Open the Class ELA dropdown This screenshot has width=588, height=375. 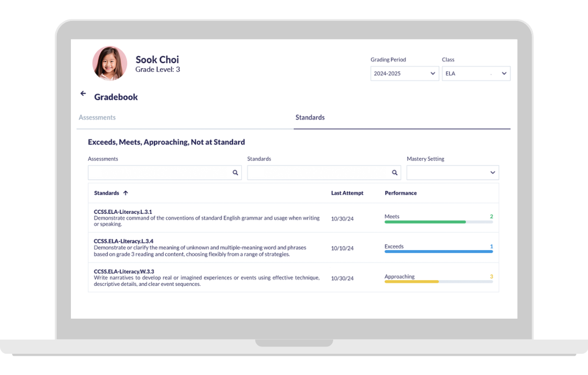pos(476,73)
